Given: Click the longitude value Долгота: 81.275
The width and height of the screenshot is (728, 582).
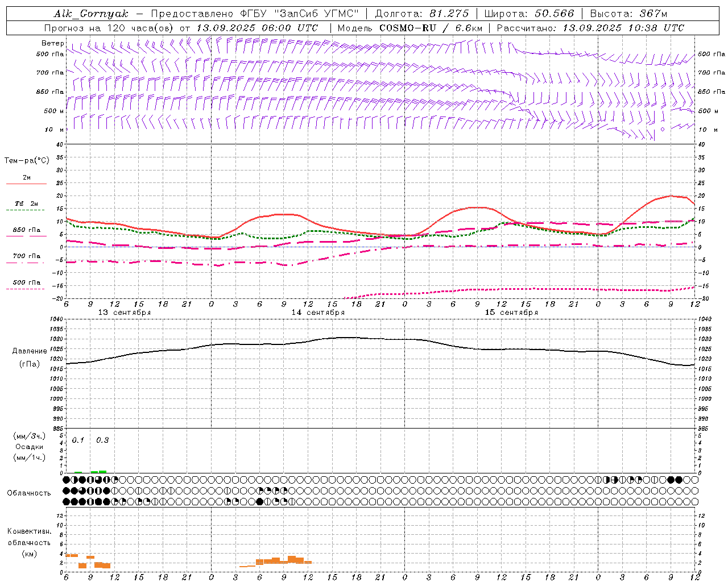Looking at the screenshot, I should coord(421,14).
